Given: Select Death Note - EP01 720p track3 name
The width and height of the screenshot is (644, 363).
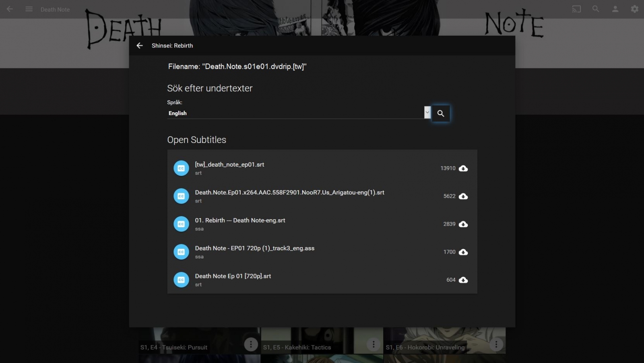Looking at the screenshot, I should (255, 248).
